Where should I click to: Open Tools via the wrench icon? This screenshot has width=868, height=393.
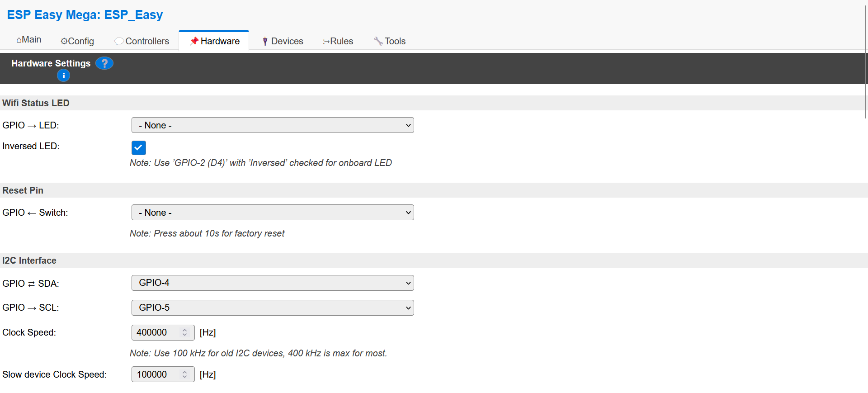(x=378, y=41)
